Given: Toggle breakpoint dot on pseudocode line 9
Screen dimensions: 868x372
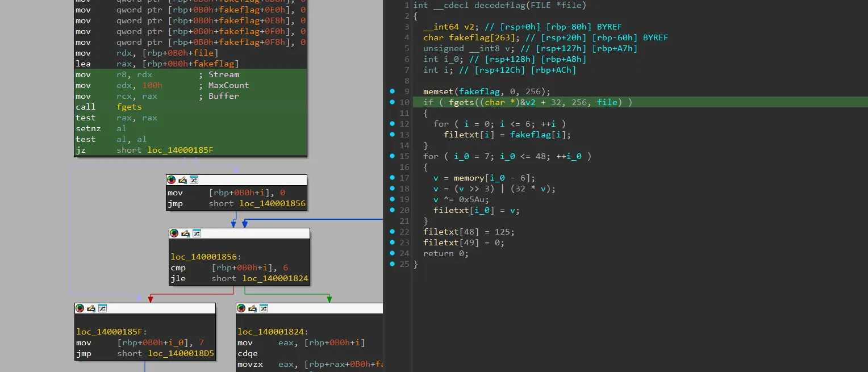Looking at the screenshot, I should pyautogui.click(x=392, y=91).
